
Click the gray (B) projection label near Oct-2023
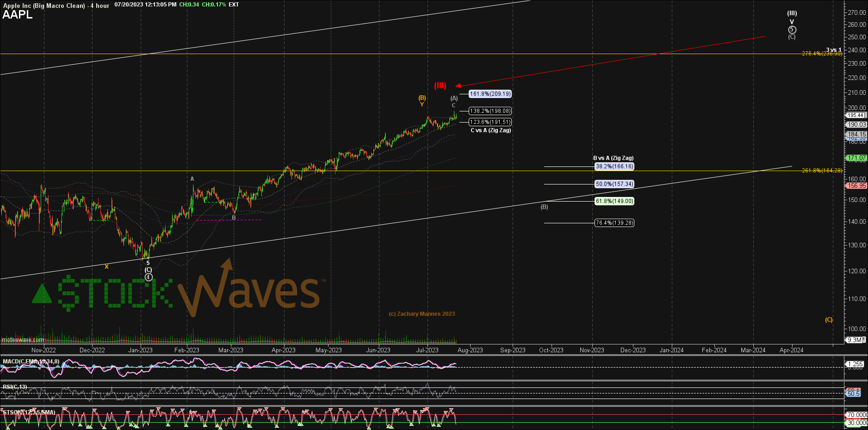544,207
